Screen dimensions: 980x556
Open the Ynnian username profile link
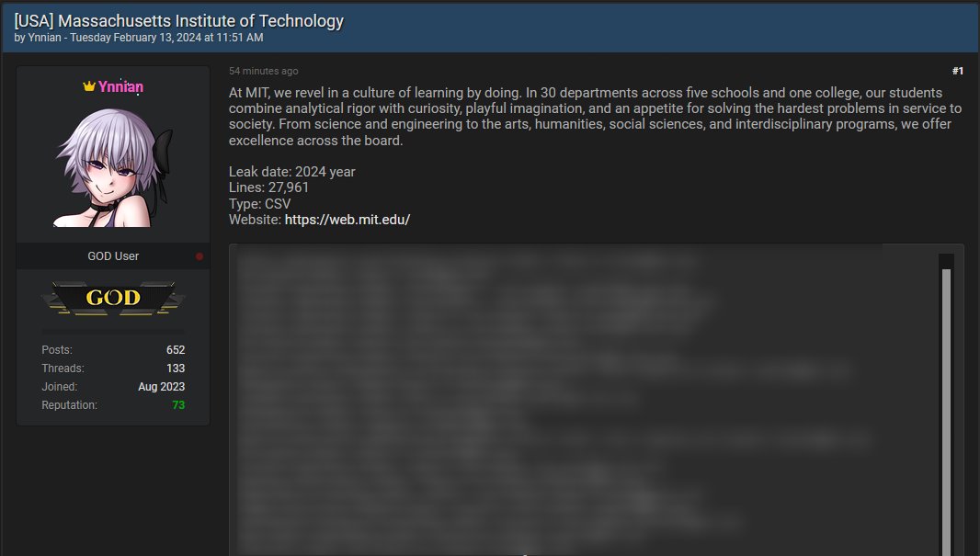click(120, 86)
